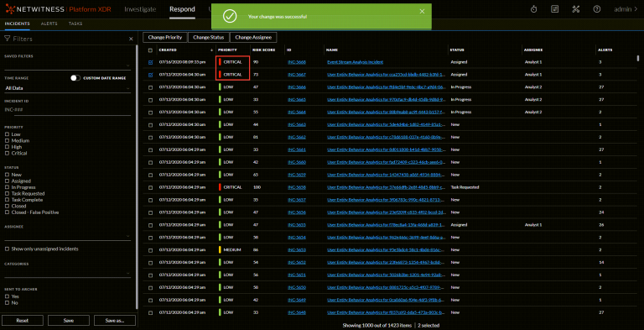Viewport: 644px width, 330px height.
Task: Check the New status filter
Action: (7, 175)
